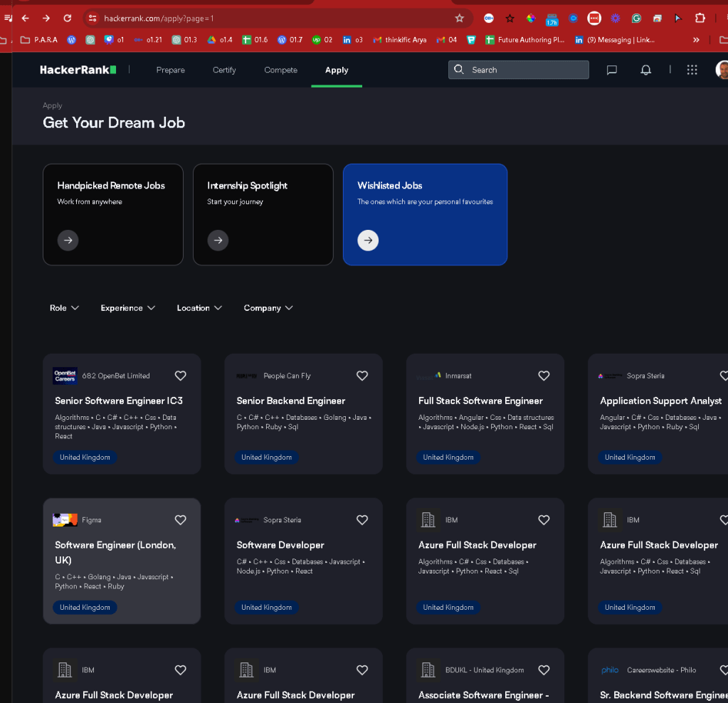
Task: Open the thinkific Arya bookmark
Action: point(400,40)
